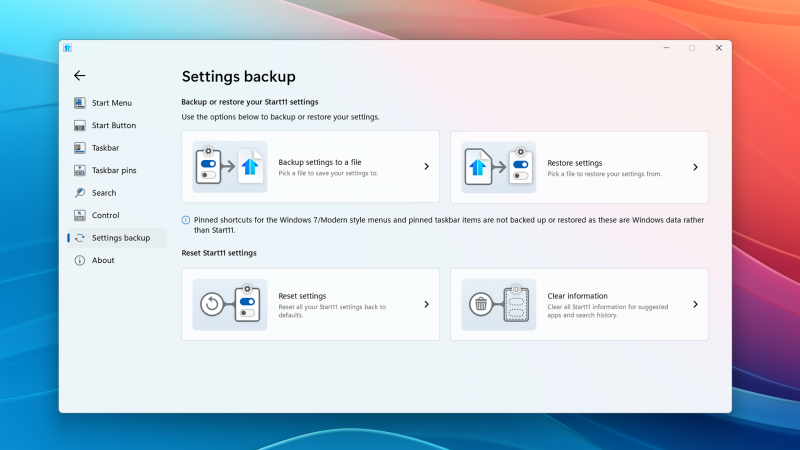
Task: Expand the Clear information chevron
Action: tap(695, 305)
